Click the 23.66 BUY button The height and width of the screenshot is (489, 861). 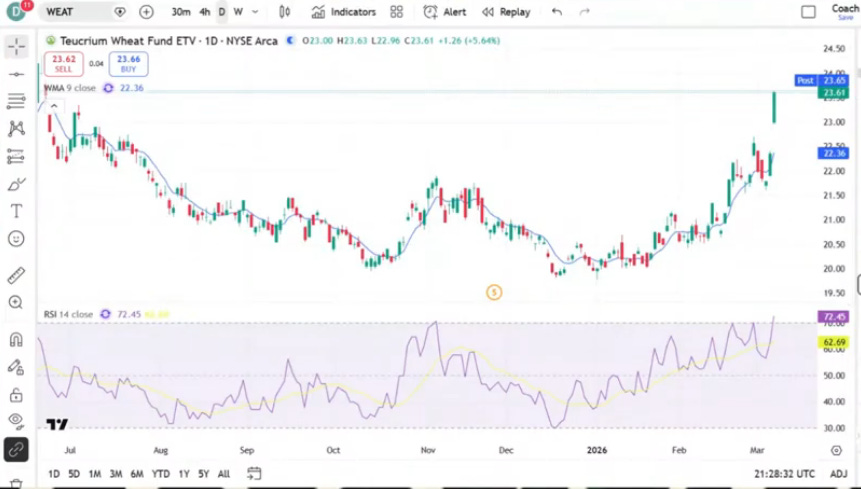[128, 64]
